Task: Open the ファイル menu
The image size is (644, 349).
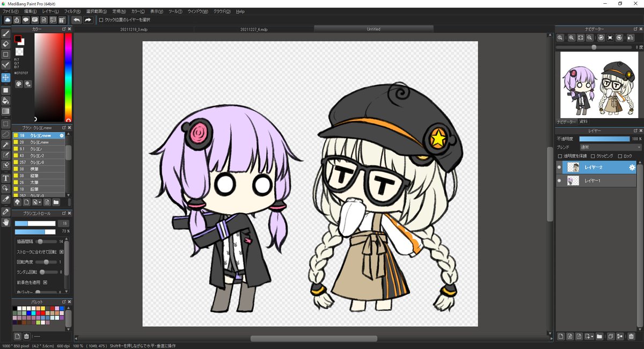Action: 10,11
